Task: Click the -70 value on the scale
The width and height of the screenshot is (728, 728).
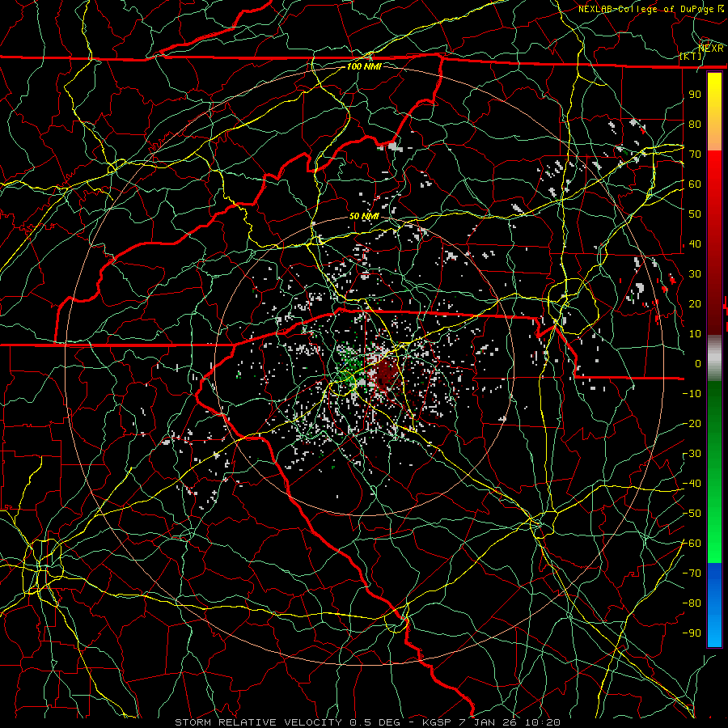Action: pos(692,574)
